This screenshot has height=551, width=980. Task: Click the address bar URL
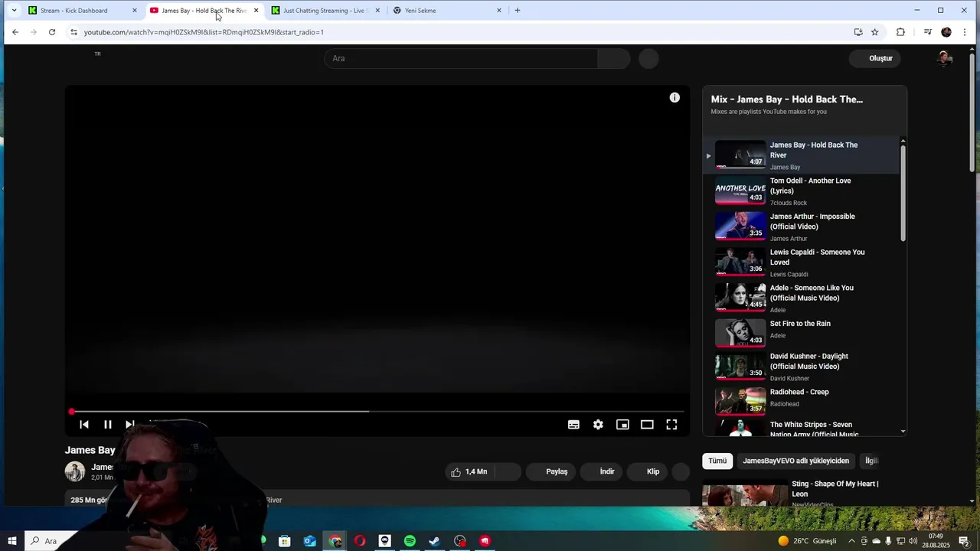click(204, 32)
